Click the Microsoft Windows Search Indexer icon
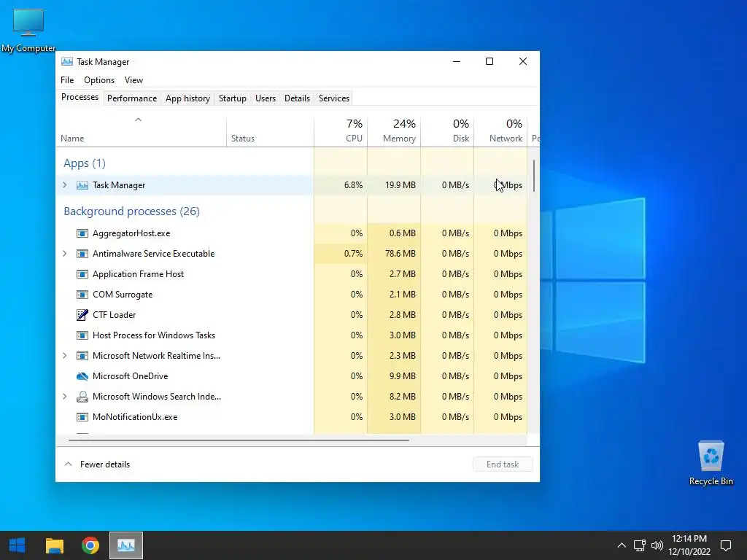The width and height of the screenshot is (747, 560). coord(82,397)
